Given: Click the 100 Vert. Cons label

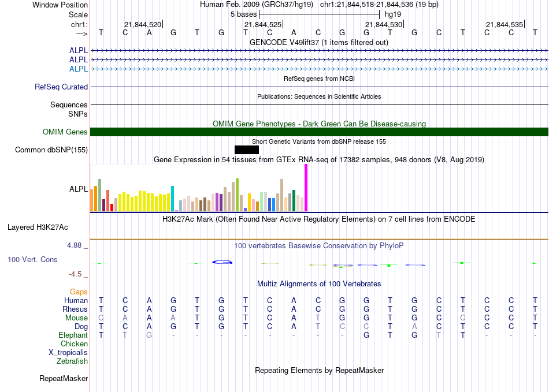Looking at the screenshot, I should [x=32, y=260].
